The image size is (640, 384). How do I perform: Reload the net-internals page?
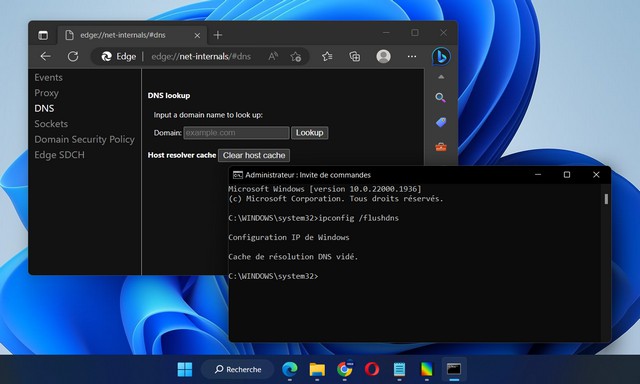(73, 56)
